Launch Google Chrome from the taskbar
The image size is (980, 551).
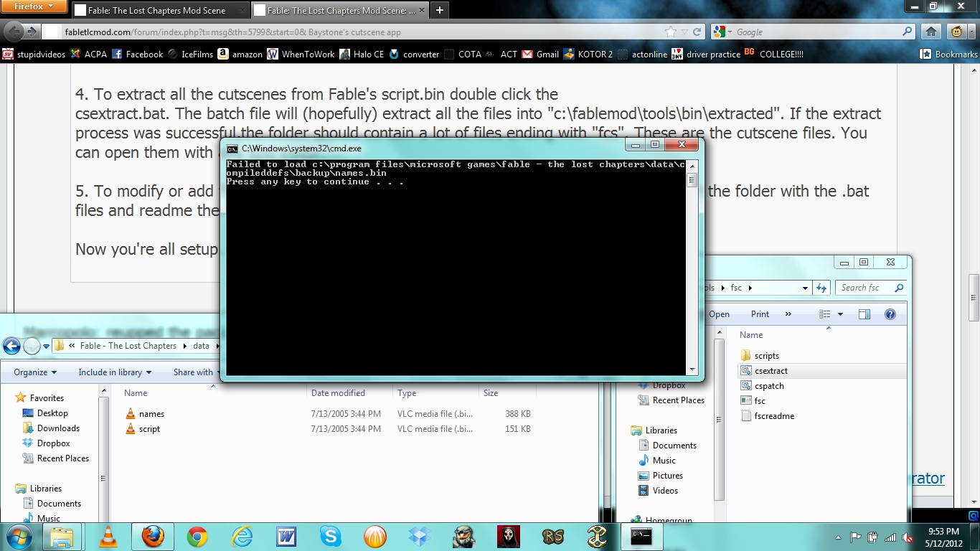click(x=197, y=537)
